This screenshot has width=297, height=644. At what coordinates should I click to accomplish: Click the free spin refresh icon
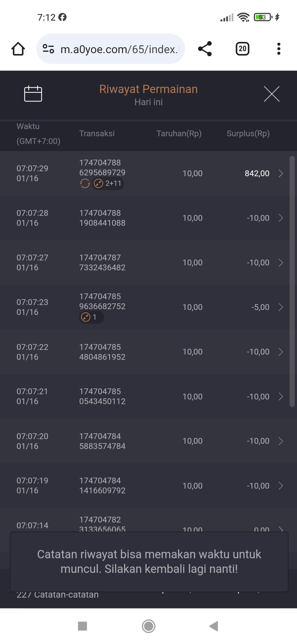point(85,183)
